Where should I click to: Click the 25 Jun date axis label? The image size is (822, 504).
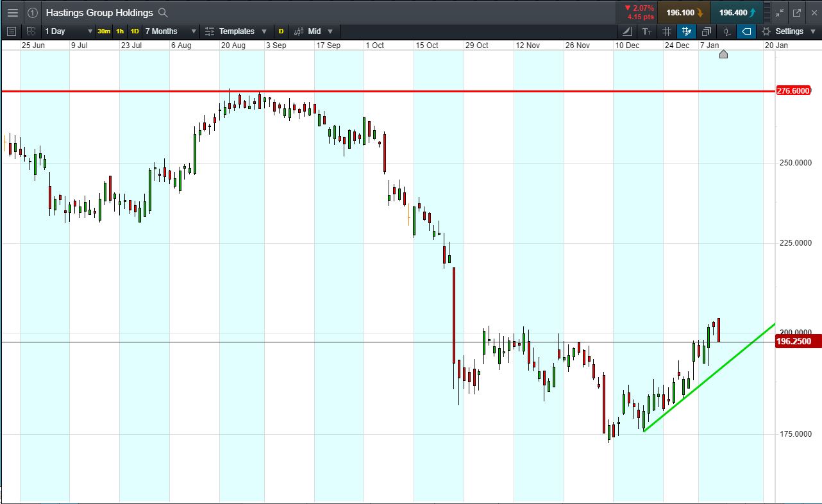(33, 46)
